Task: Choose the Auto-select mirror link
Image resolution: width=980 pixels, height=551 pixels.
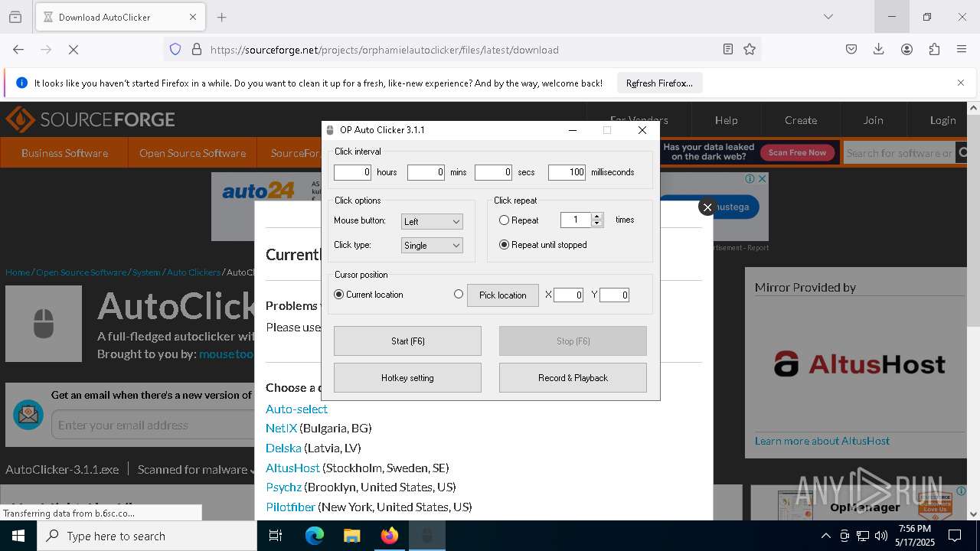Action: pyautogui.click(x=296, y=409)
